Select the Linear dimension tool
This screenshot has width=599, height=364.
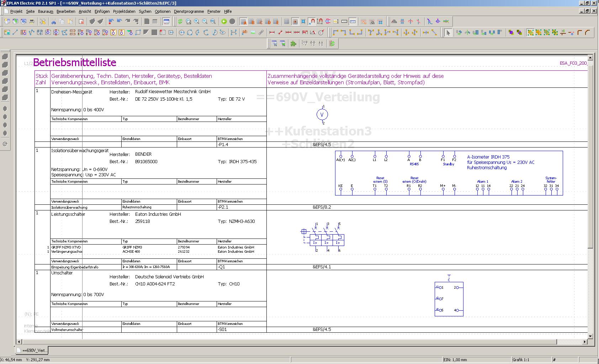point(272,32)
